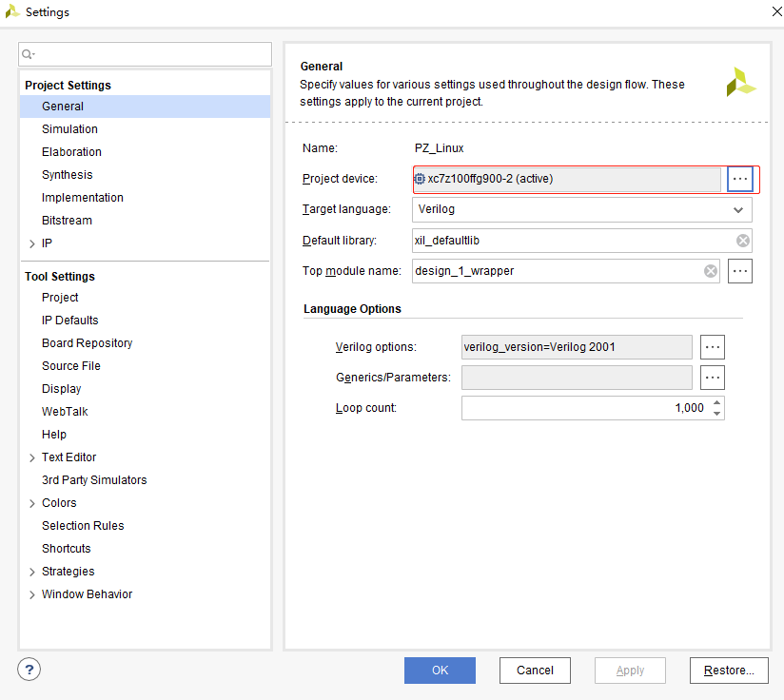Image resolution: width=784 pixels, height=700 pixels.
Task: Click the Project device field xc7z100ffg900-2
Action: tap(567, 179)
